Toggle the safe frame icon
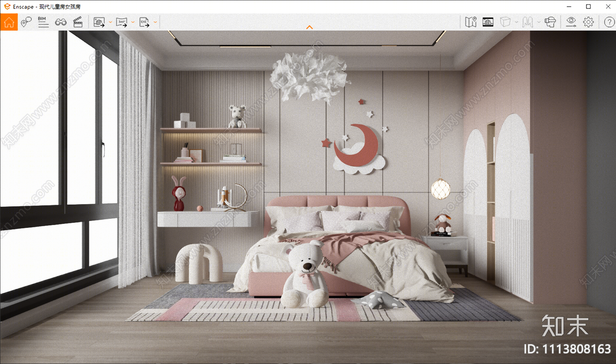 point(488,22)
